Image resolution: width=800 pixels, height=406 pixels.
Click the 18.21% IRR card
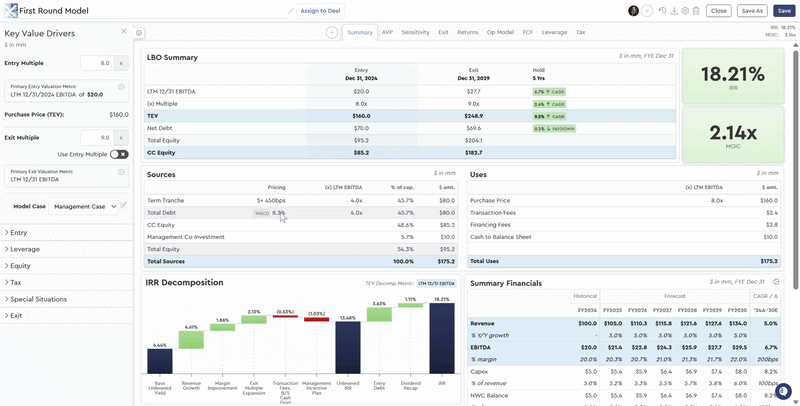[733, 77]
